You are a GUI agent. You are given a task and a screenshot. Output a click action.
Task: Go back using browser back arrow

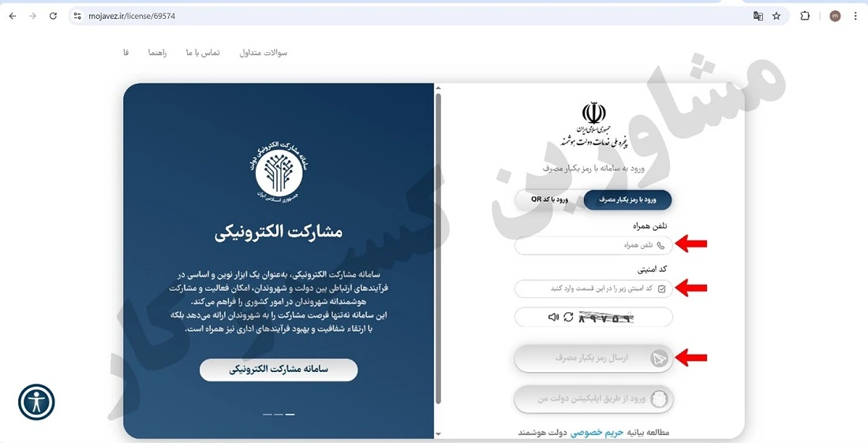coord(13,16)
